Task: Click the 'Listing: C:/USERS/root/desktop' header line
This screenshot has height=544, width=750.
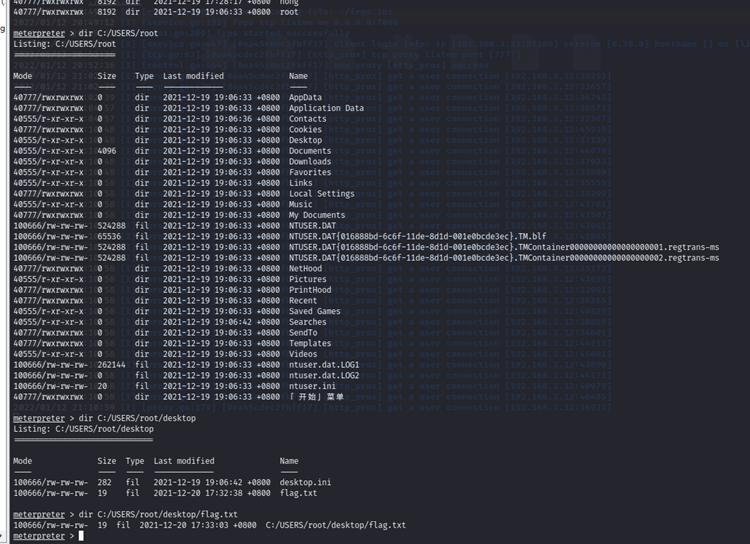Action: 83,429
